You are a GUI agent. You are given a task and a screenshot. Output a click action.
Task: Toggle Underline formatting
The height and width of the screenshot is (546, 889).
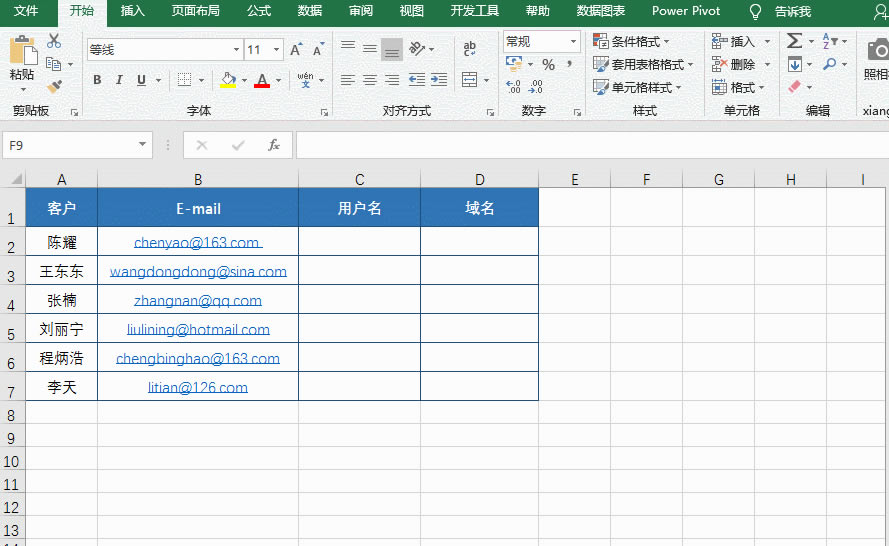click(142, 80)
